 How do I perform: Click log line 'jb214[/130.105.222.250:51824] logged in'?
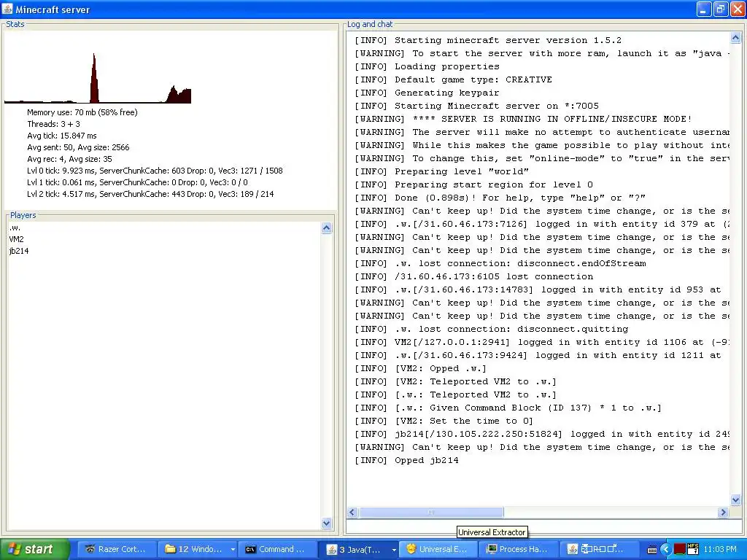click(542, 435)
